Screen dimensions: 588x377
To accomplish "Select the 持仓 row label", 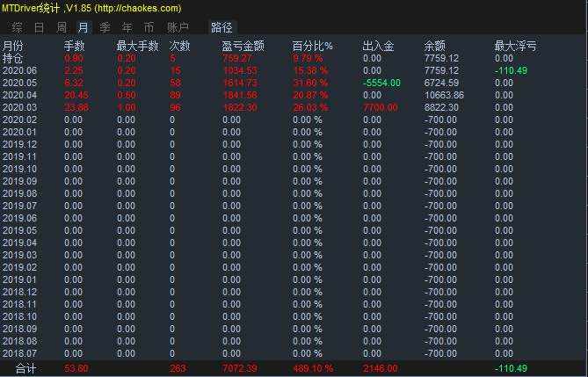I will pyautogui.click(x=13, y=58).
